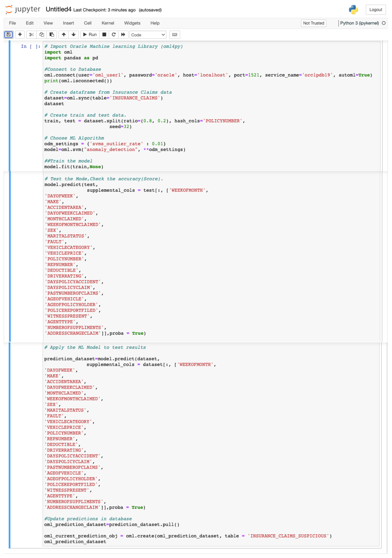This screenshot has height=558, width=392.
Task: Click the Not Trusted indicator
Action: coord(313,23)
